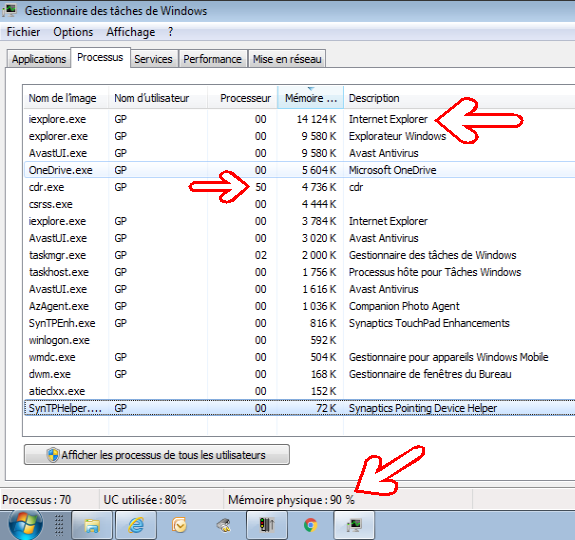
Task: Open the Options menu
Action: (x=73, y=32)
